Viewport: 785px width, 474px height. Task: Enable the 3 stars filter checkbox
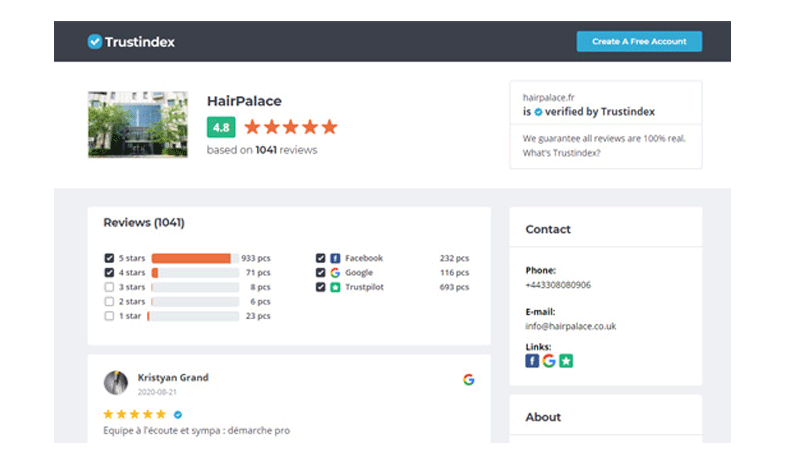(109, 287)
